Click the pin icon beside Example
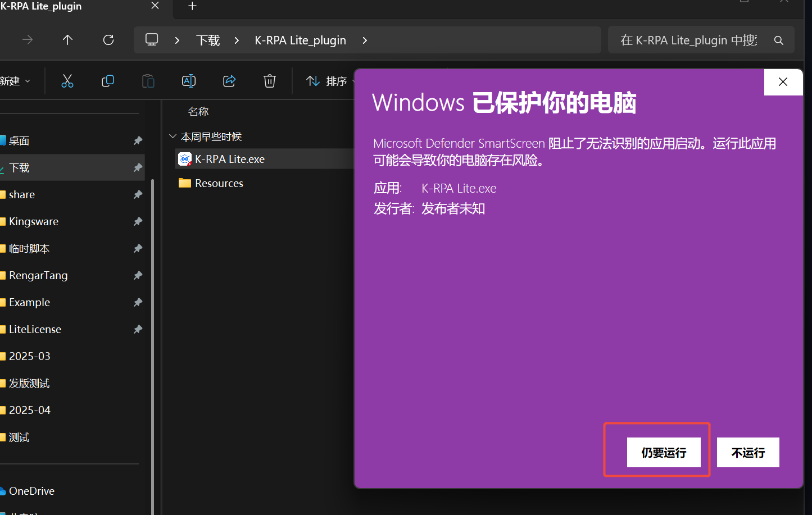 138,303
